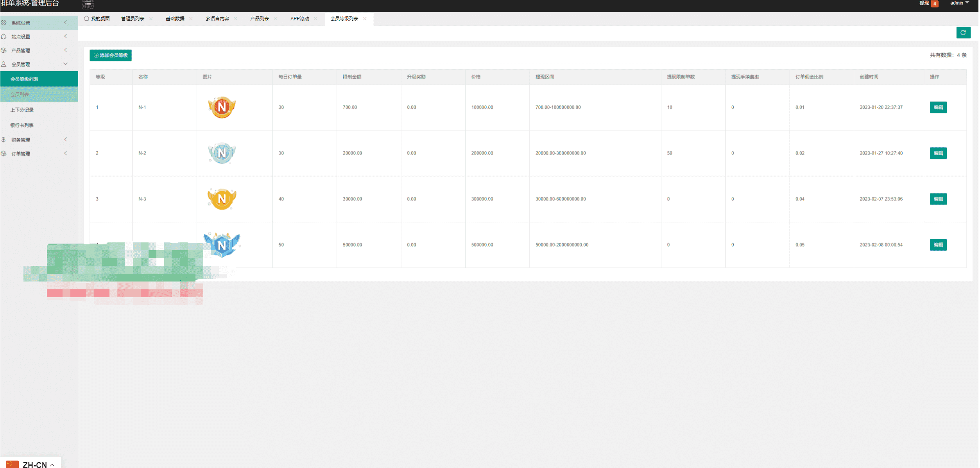The width and height of the screenshot is (980, 468).
Task: Switch to the 多语言内容 tab
Action: [217, 19]
